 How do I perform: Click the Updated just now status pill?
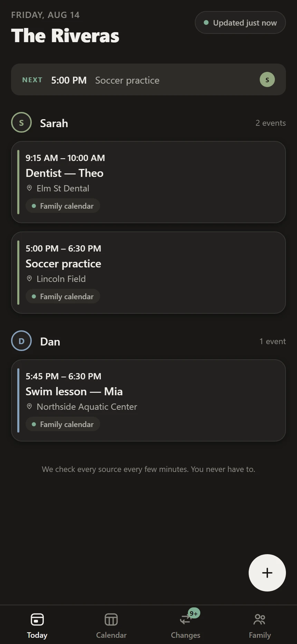(x=240, y=23)
